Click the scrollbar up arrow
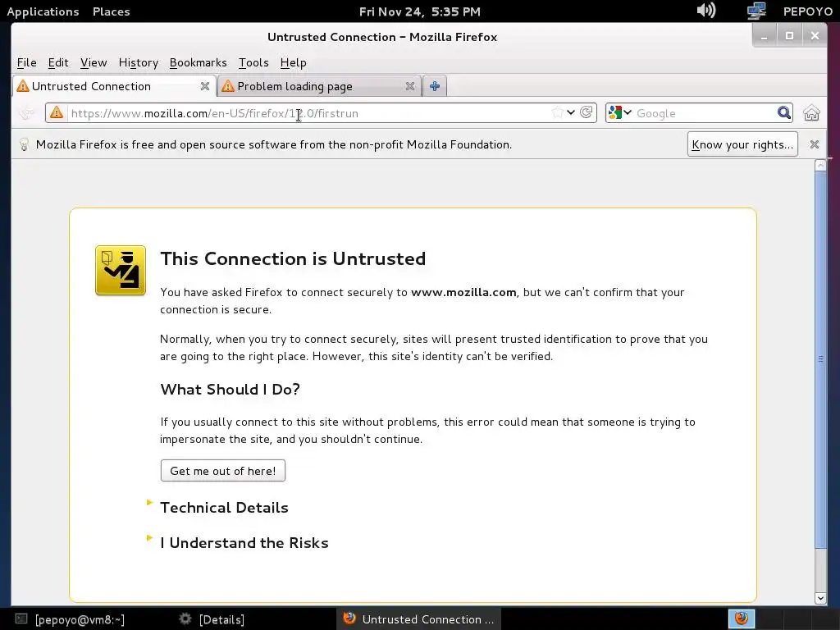 [820, 166]
